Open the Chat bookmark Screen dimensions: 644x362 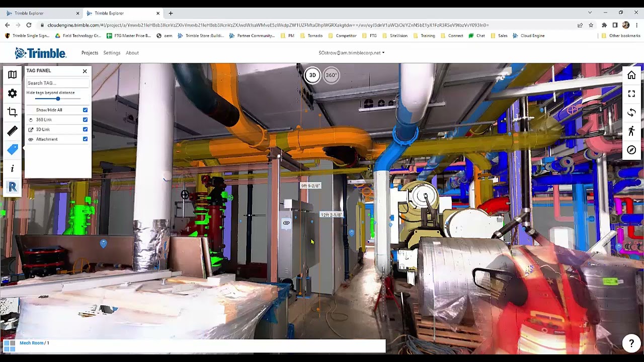coord(476,36)
